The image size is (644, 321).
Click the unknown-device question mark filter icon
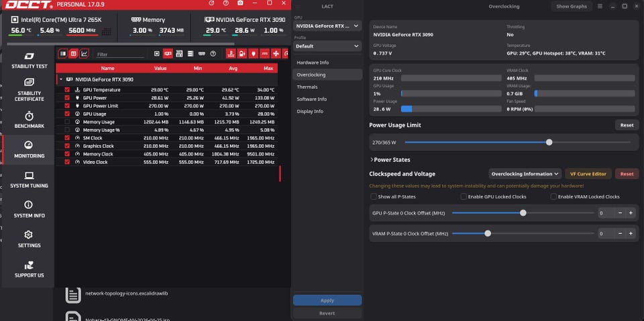click(x=213, y=54)
